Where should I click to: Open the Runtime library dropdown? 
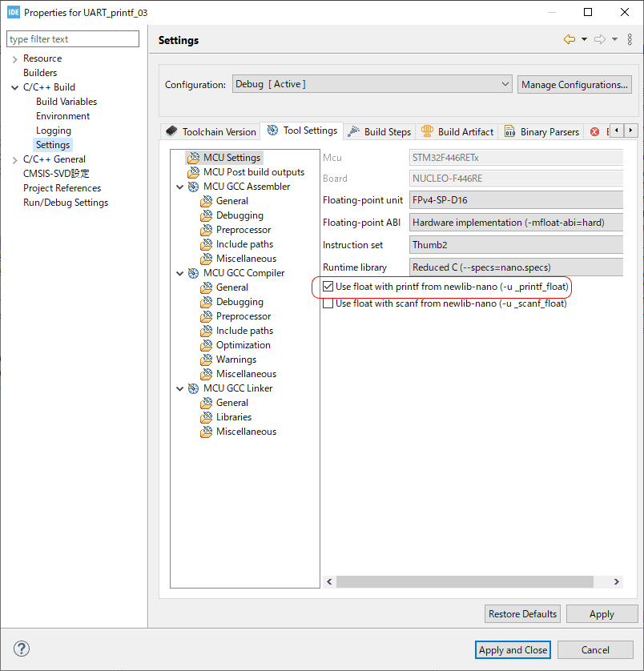(516, 267)
